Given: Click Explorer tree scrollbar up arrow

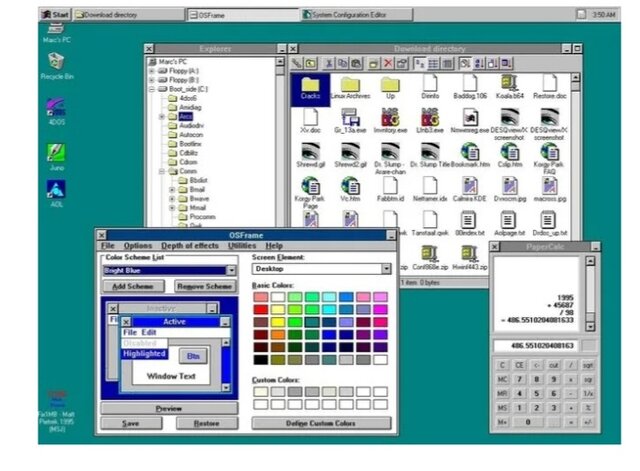Looking at the screenshot, I should (x=280, y=62).
